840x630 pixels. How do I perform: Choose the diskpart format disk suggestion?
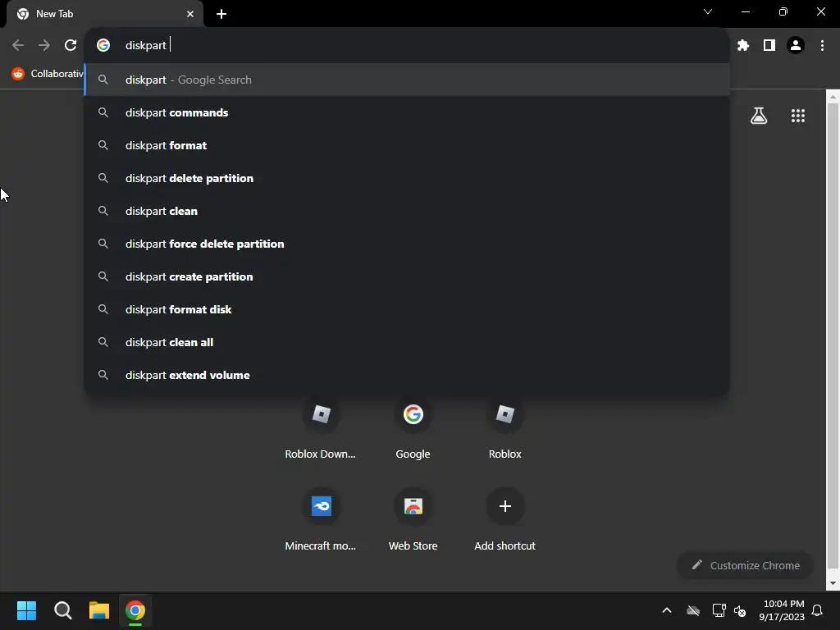(x=407, y=309)
